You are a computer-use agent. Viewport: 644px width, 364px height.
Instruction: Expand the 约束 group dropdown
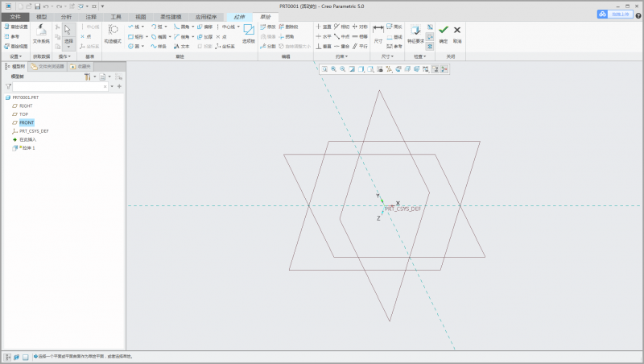click(x=341, y=56)
